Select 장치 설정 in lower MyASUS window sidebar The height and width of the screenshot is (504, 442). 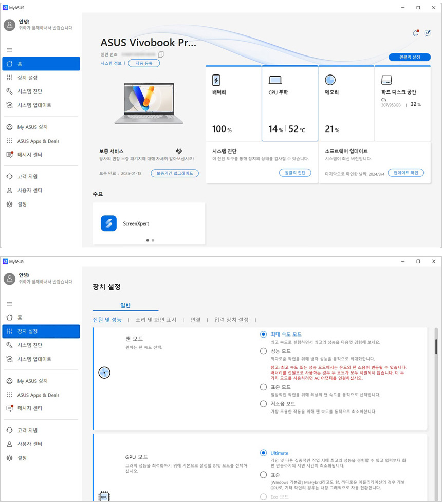coord(41,331)
